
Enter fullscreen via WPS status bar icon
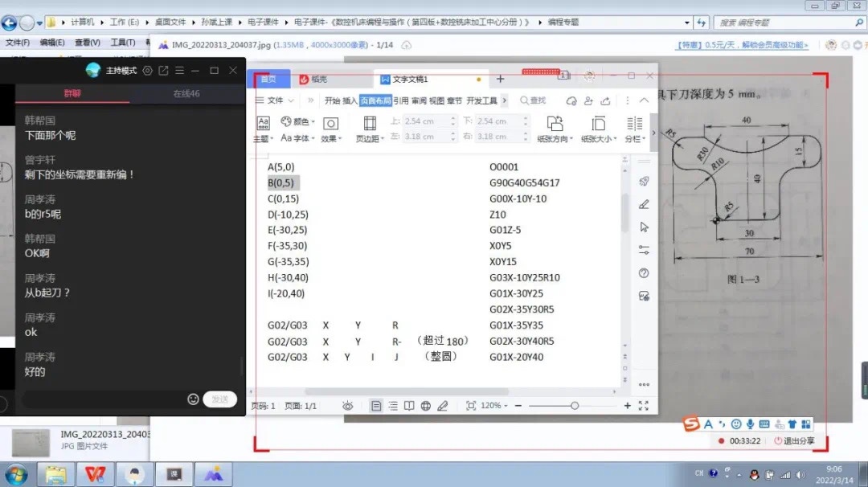point(643,406)
